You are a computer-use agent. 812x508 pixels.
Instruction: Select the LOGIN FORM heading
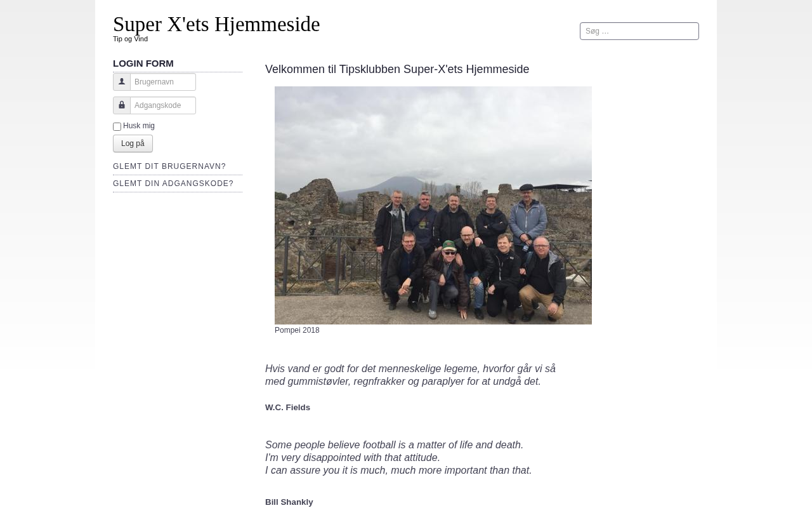(x=143, y=63)
